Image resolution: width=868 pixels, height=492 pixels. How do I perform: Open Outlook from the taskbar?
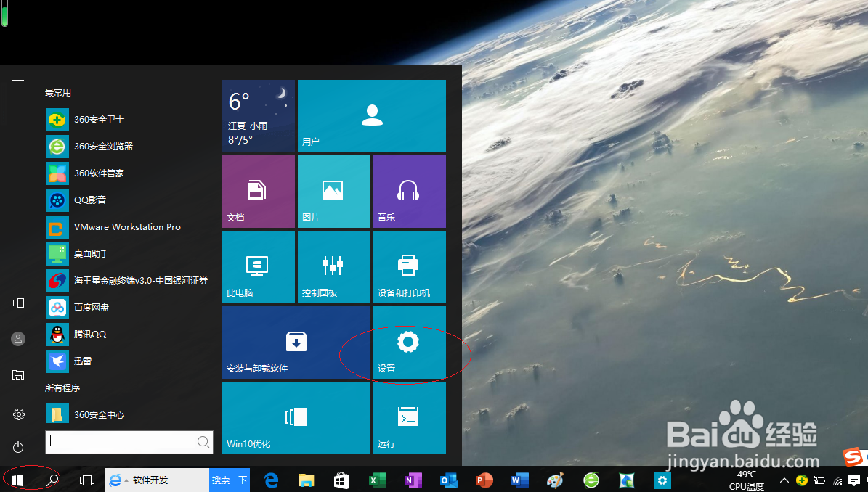pos(448,480)
